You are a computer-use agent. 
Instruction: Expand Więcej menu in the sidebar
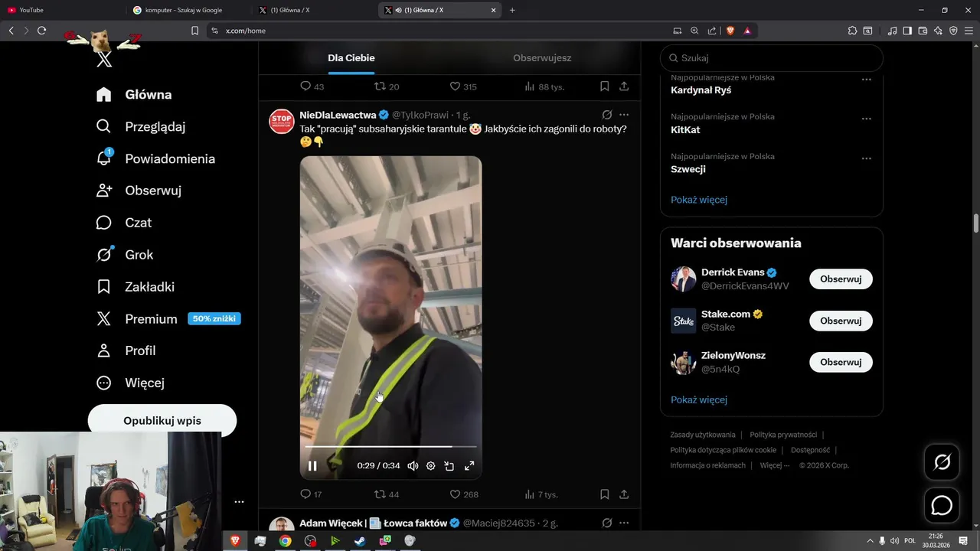coord(130,383)
